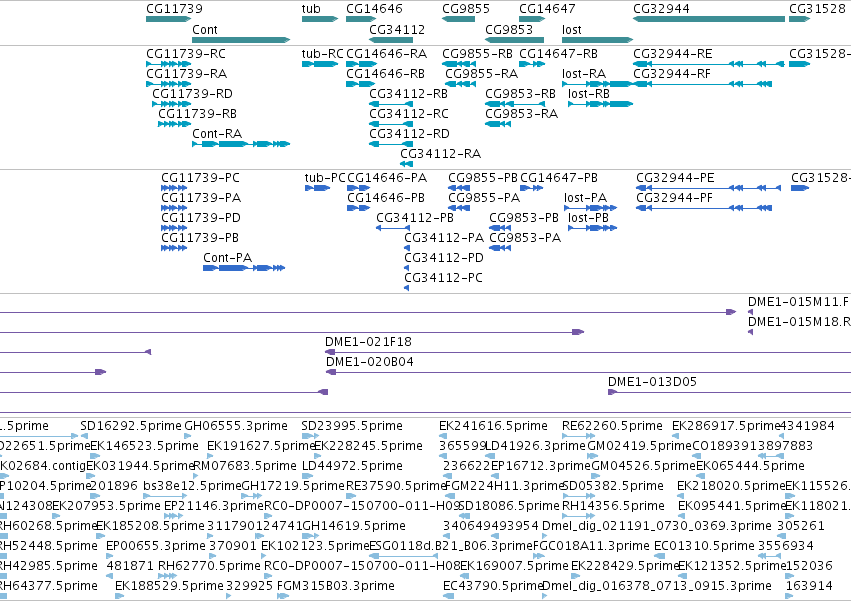Select transcript CG9853-RA

498,124
